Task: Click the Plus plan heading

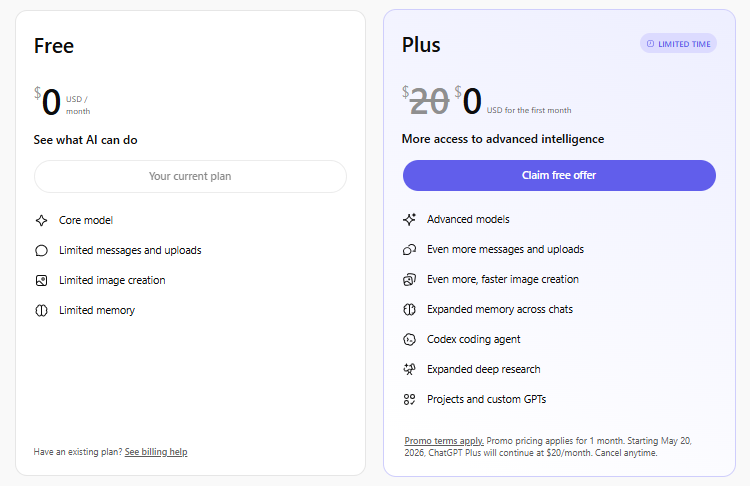Action: 421,45
